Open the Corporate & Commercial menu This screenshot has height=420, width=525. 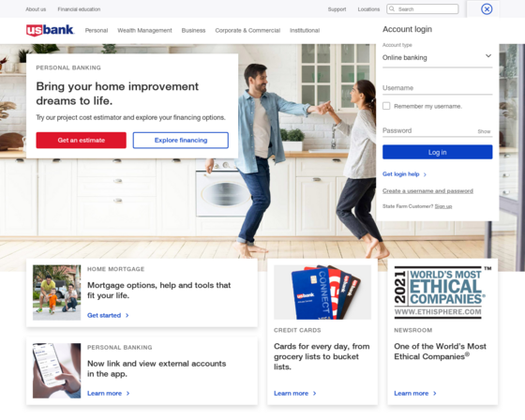click(247, 31)
